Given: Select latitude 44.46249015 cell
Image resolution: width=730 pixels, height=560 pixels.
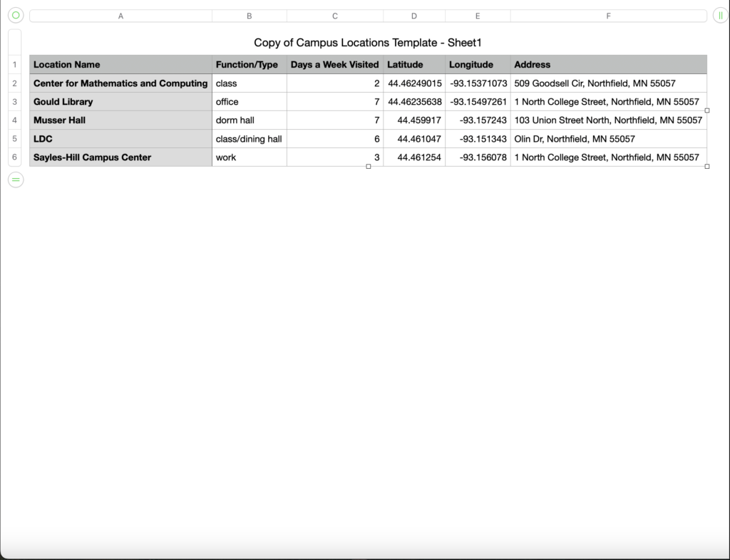Looking at the screenshot, I should coord(414,83).
